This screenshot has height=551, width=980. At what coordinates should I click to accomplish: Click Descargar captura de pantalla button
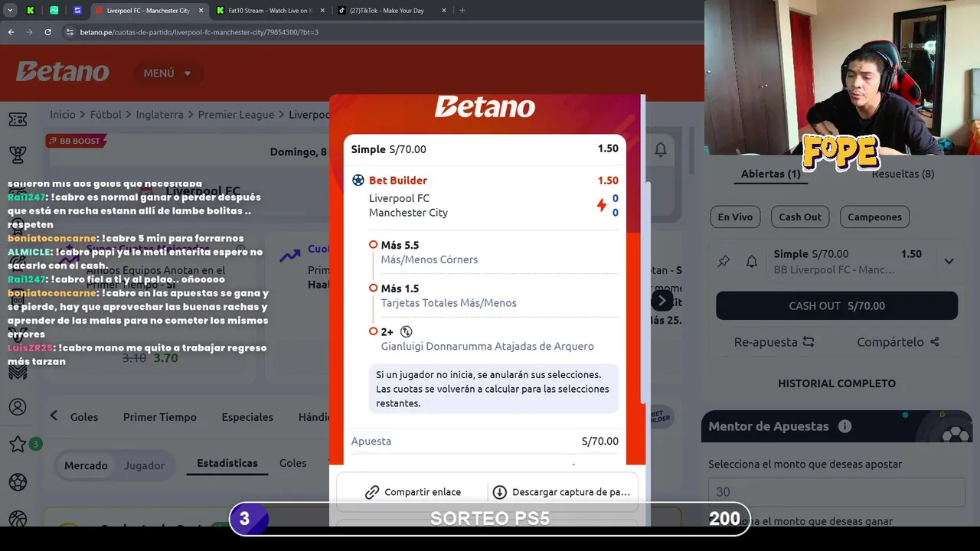tap(561, 492)
